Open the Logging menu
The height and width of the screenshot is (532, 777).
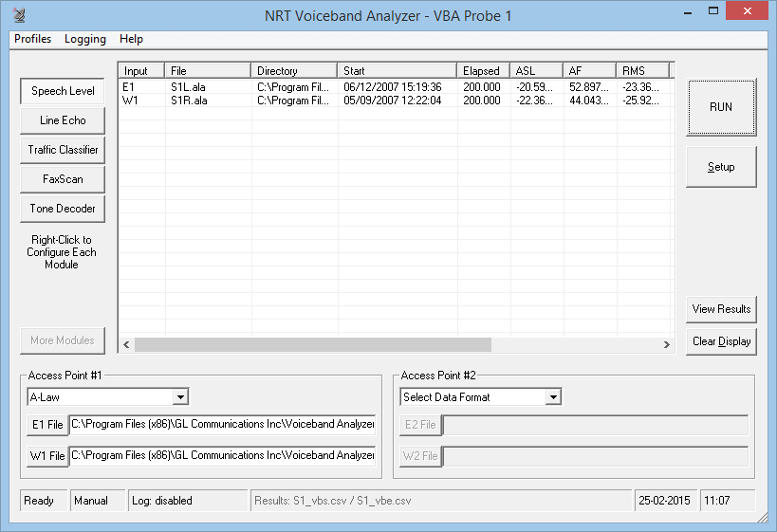85,39
